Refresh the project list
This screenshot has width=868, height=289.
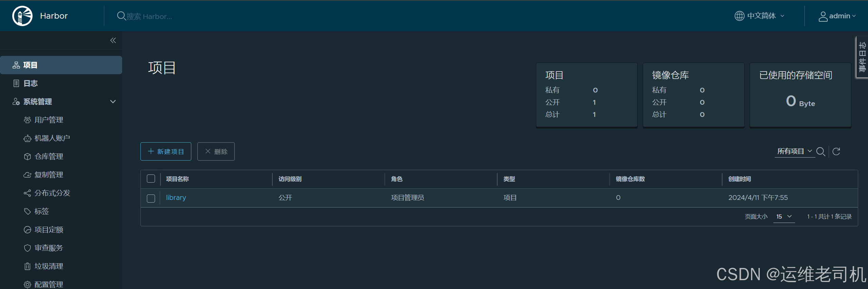(836, 151)
